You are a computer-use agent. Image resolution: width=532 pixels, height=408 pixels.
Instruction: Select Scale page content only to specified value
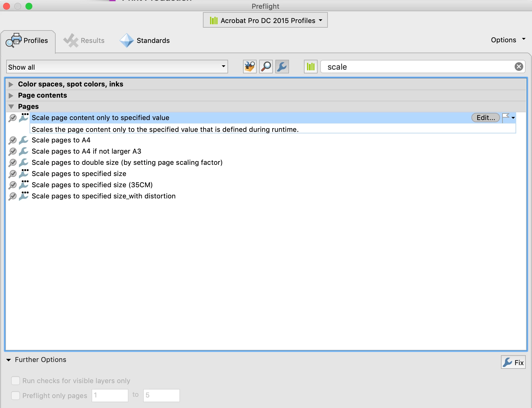100,118
